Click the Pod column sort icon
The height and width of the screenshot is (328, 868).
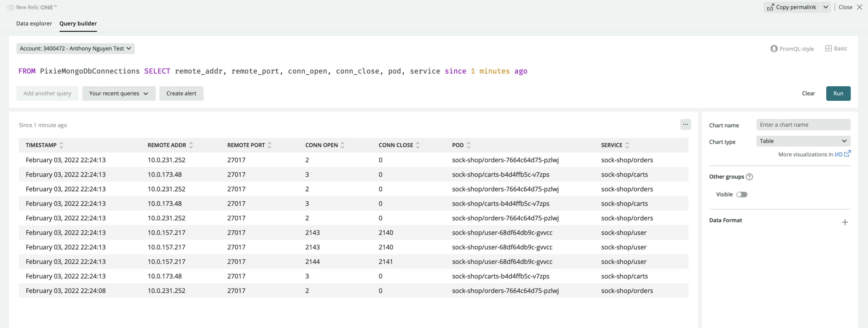468,145
